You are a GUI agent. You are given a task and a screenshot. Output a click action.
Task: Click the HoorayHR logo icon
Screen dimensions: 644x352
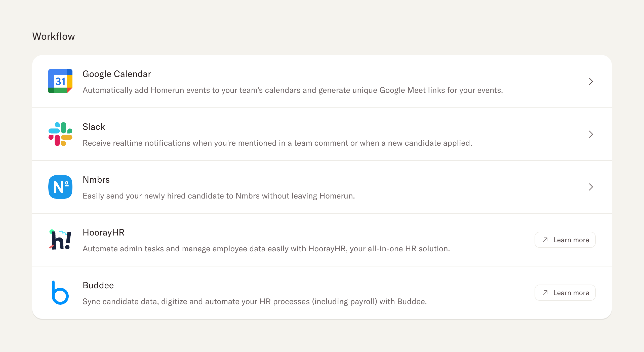pos(60,240)
